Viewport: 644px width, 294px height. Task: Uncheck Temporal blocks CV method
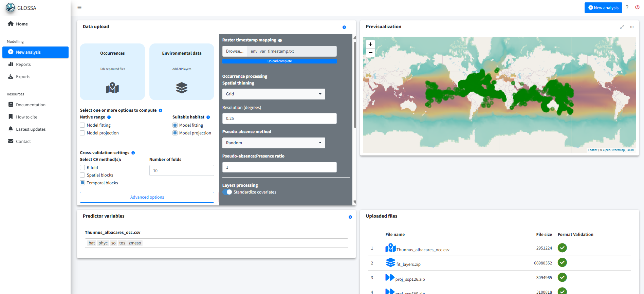click(82, 183)
